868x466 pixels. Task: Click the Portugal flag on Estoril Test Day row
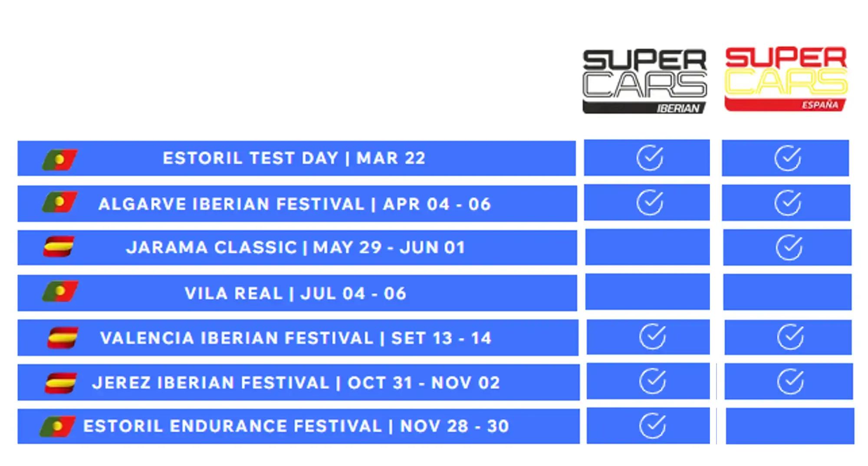tap(60, 159)
